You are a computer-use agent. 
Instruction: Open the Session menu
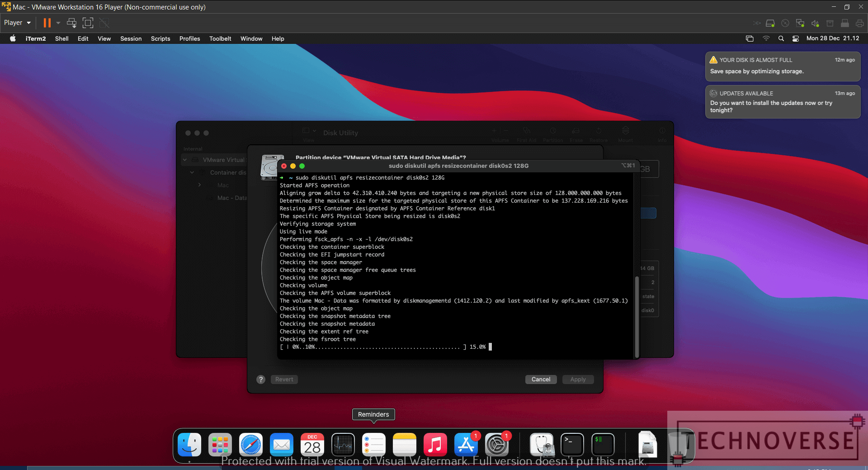click(131, 38)
